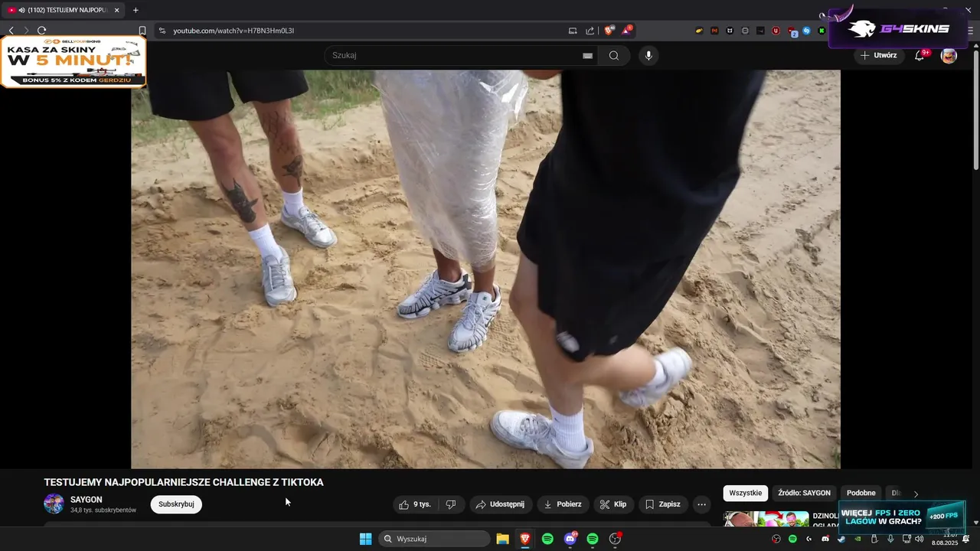Open the SellYourSkins Kasa za skiny banner

(x=73, y=61)
